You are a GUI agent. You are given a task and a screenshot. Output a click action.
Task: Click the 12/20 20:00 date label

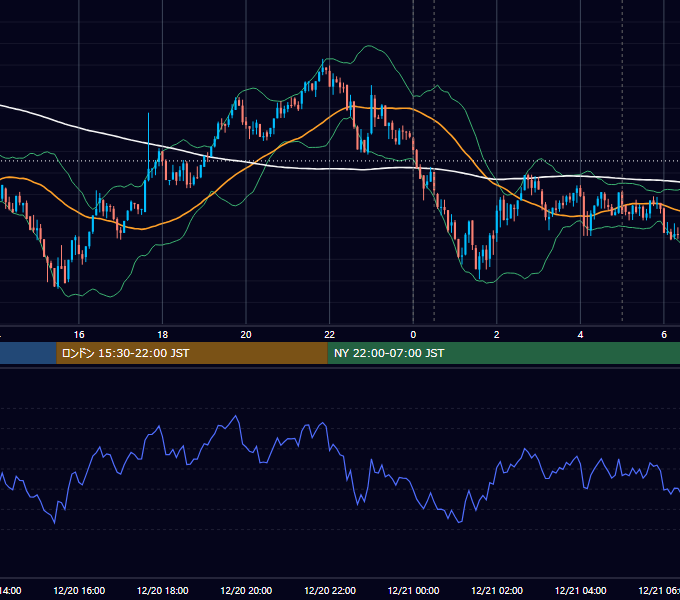[x=246, y=590]
